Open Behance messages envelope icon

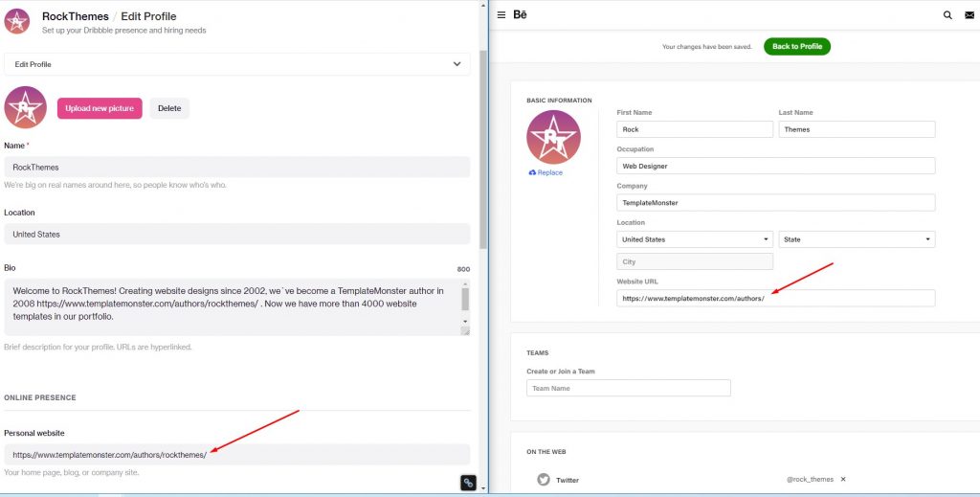969,15
